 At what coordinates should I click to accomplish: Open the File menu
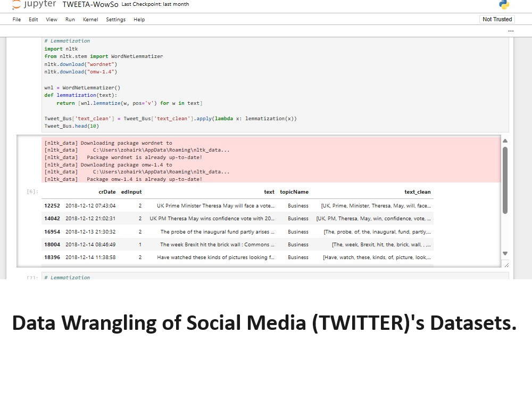coord(16,19)
